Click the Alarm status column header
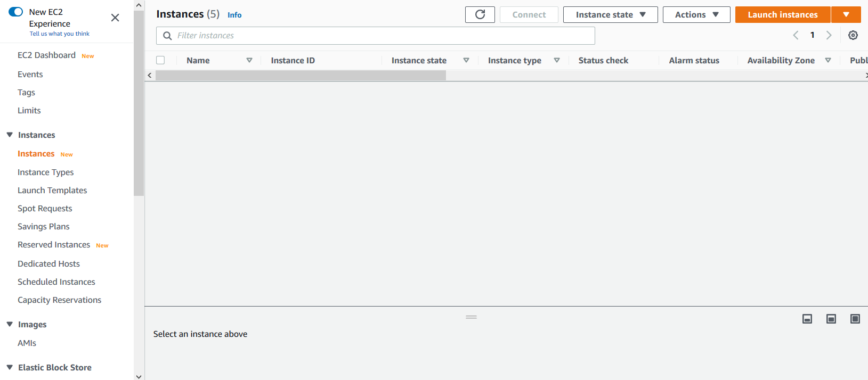 694,61
